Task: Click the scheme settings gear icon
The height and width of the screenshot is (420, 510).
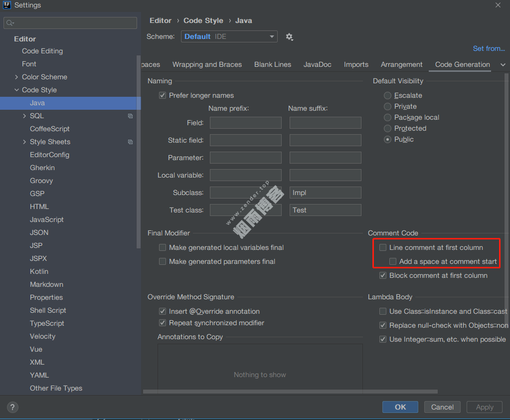Action: 289,37
